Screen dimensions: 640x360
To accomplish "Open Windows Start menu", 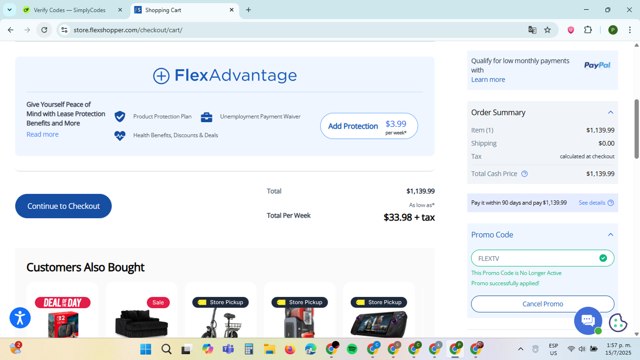I will 146,349.
